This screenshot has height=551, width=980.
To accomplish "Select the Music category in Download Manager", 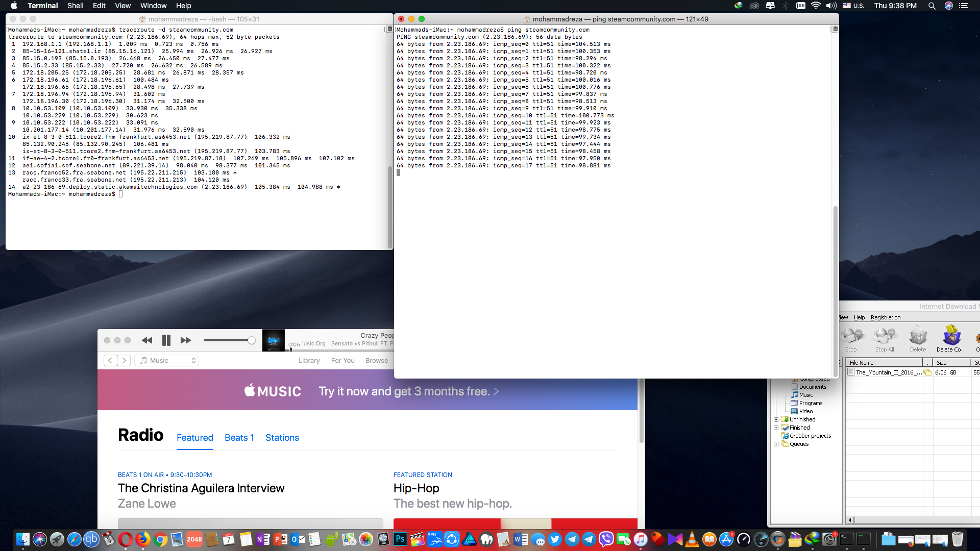I will tap(806, 395).
